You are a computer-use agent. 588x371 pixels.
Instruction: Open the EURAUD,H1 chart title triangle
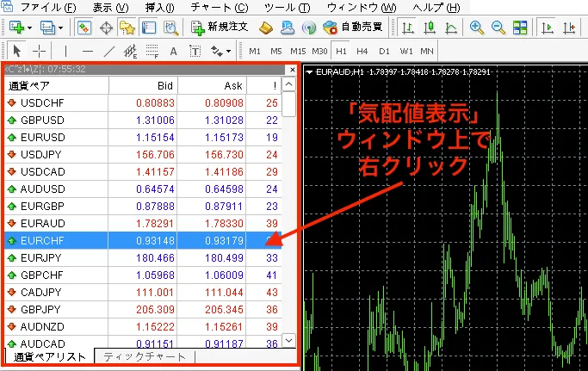pos(309,72)
